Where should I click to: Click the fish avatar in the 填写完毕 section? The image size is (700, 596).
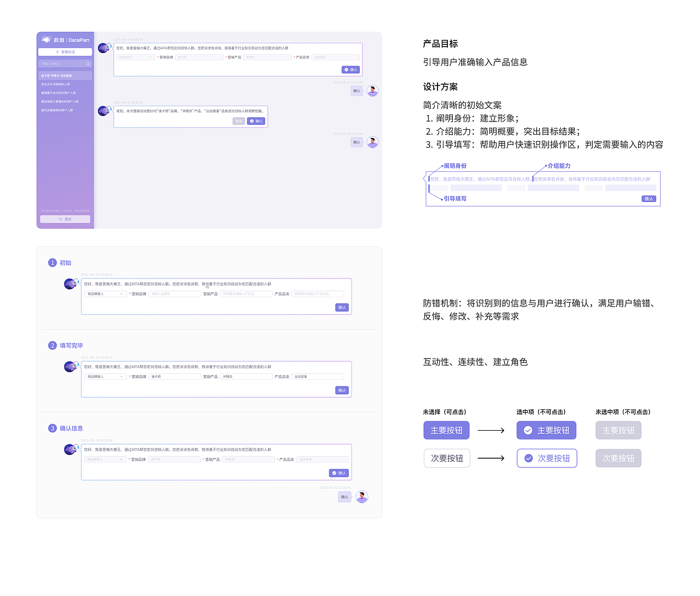[71, 366]
